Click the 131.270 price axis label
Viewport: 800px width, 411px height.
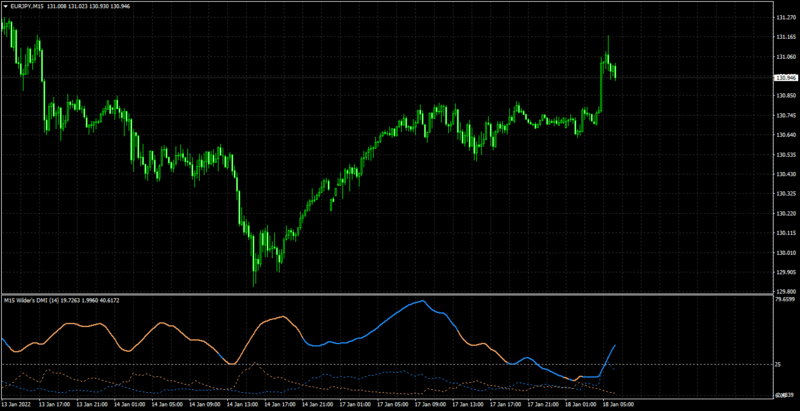[785, 18]
